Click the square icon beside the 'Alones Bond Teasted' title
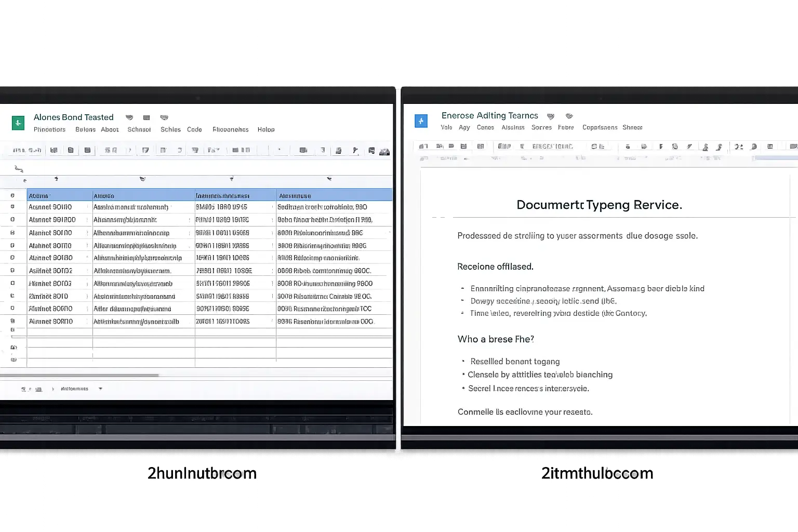The height and width of the screenshot is (532, 798). pos(147,117)
